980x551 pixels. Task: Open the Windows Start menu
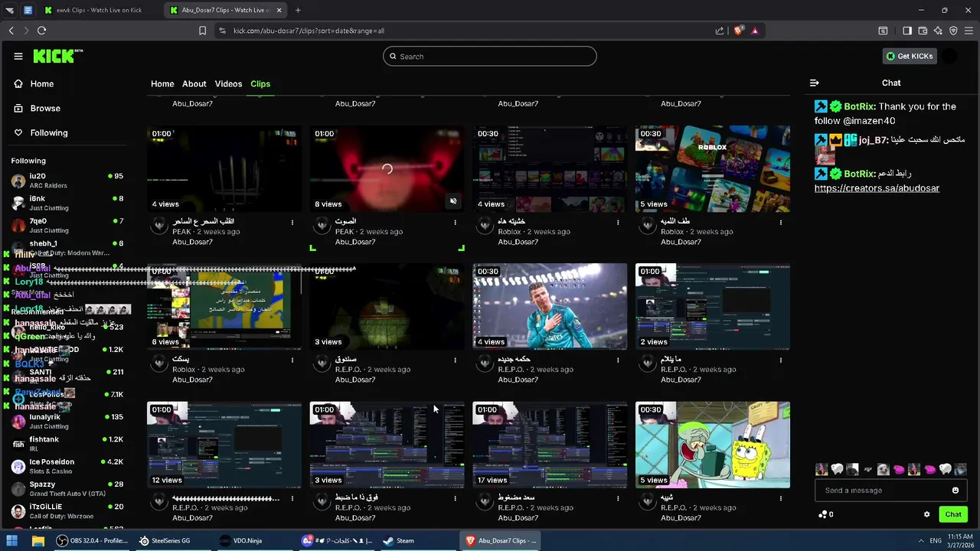coord(13,540)
